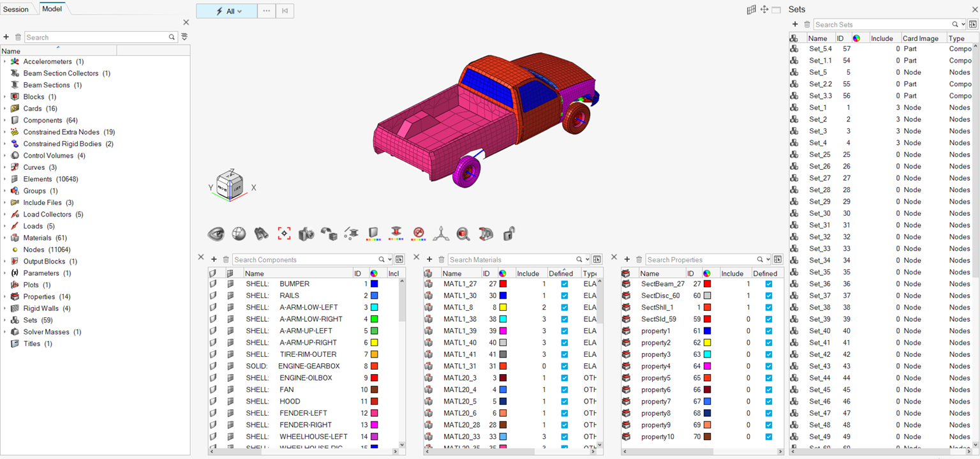This screenshot has width=980, height=459.
Task: Add a new material with plus icon
Action: [429, 259]
